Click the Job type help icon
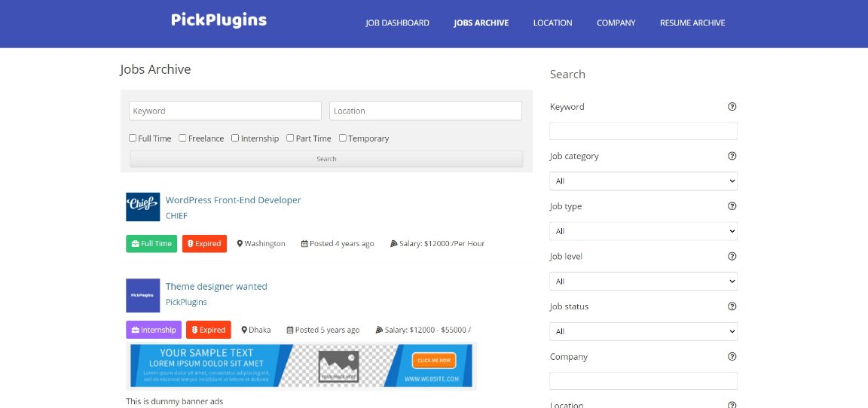This screenshot has height=408, width=868. 732,206
